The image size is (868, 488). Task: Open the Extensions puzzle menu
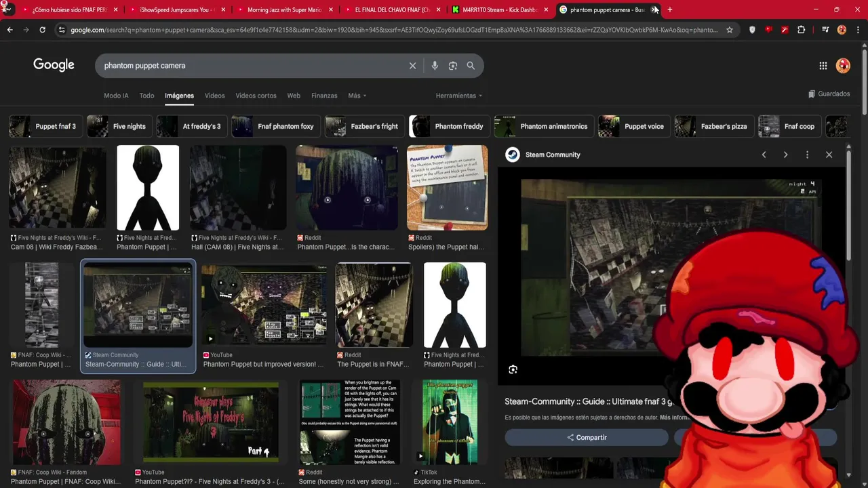[x=801, y=30]
